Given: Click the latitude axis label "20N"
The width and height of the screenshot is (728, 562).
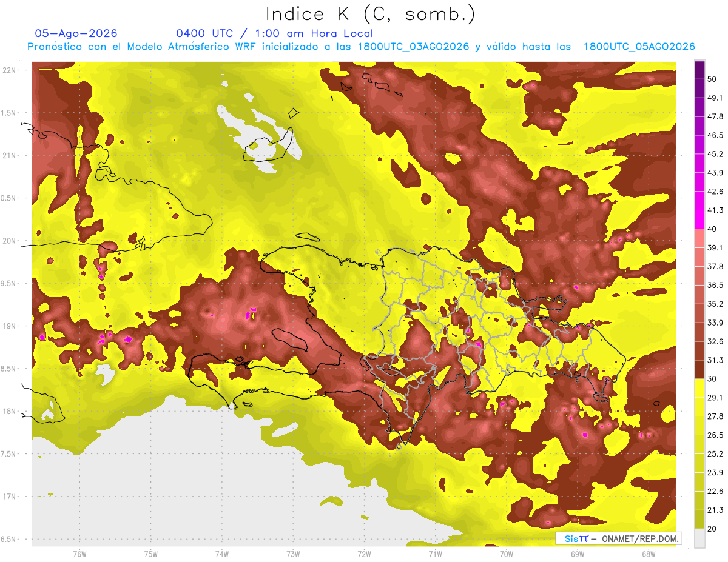Looking at the screenshot, I should [x=10, y=241].
